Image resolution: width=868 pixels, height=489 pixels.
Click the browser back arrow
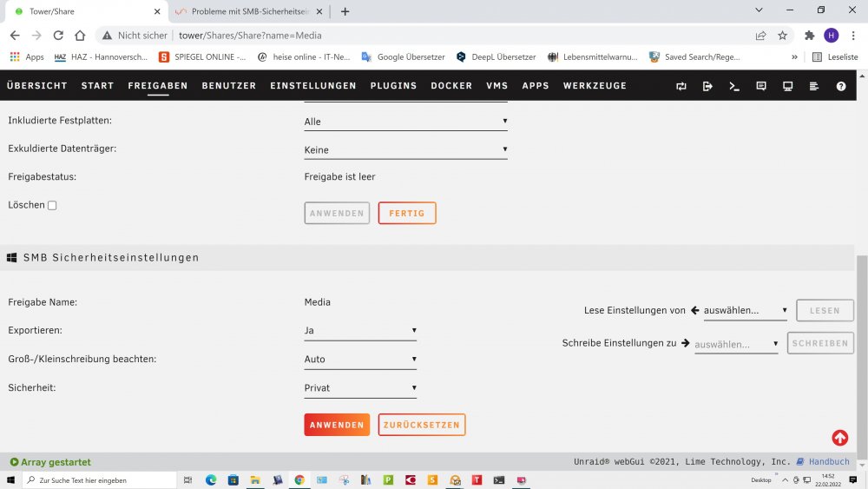click(x=15, y=36)
